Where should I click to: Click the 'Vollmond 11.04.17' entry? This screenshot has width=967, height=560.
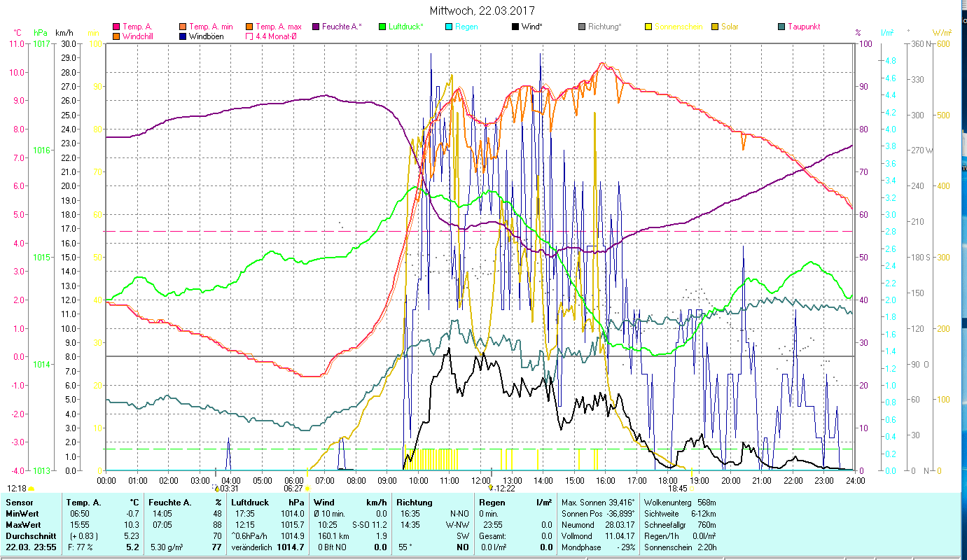[x=598, y=536]
